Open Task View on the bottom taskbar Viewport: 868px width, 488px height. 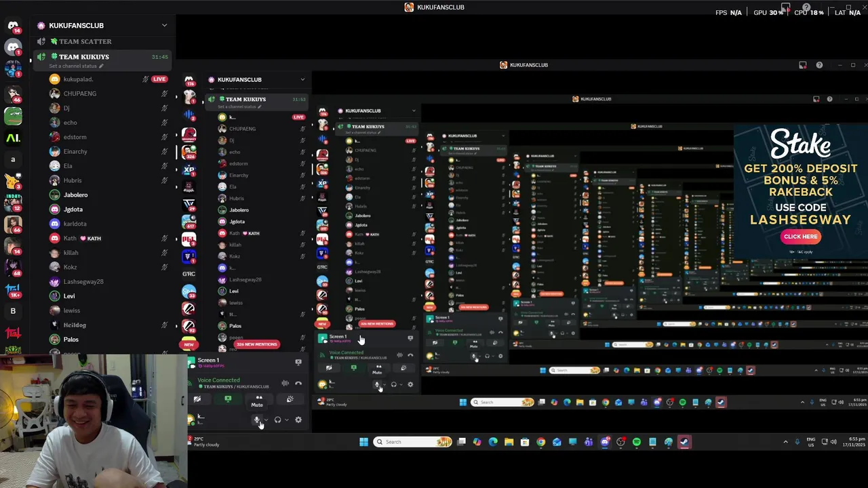[x=462, y=442]
